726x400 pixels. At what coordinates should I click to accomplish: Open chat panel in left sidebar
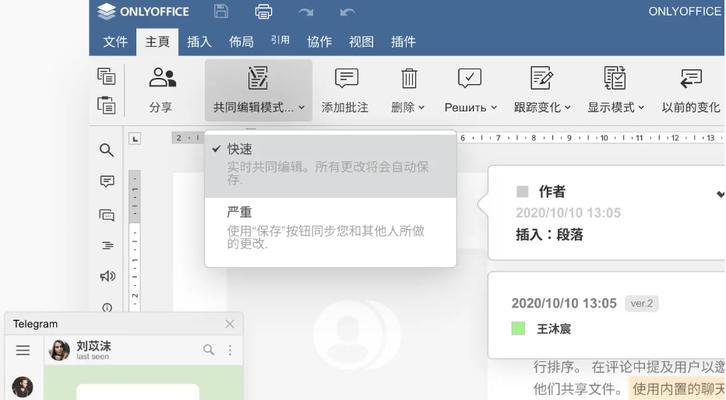pyautogui.click(x=107, y=215)
